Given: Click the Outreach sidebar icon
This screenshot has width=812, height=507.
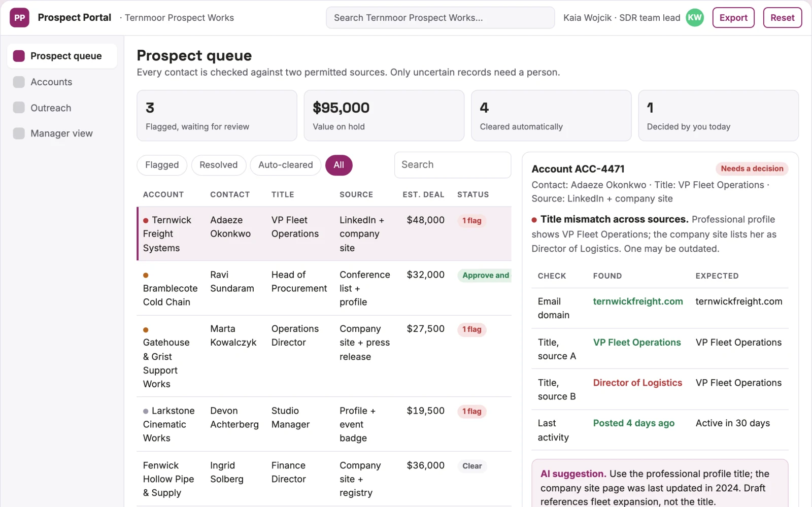Looking at the screenshot, I should pyautogui.click(x=19, y=108).
